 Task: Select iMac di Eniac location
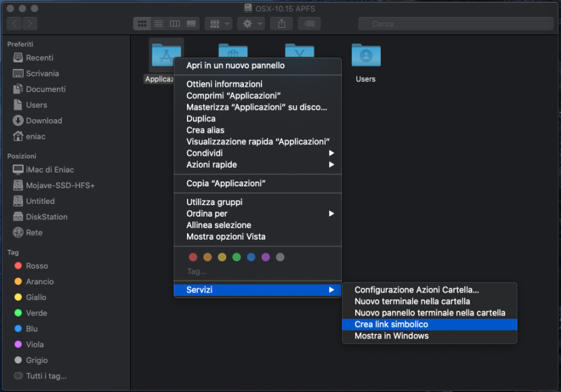pyautogui.click(x=43, y=169)
